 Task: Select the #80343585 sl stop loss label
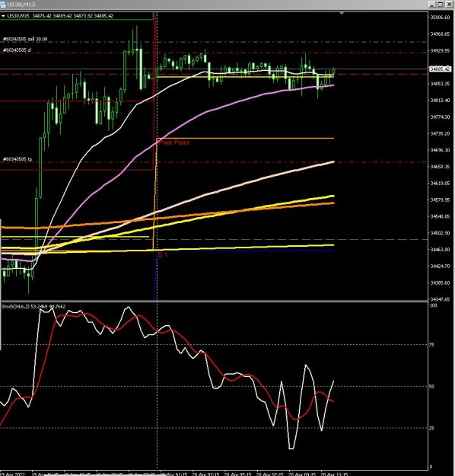tap(17, 50)
